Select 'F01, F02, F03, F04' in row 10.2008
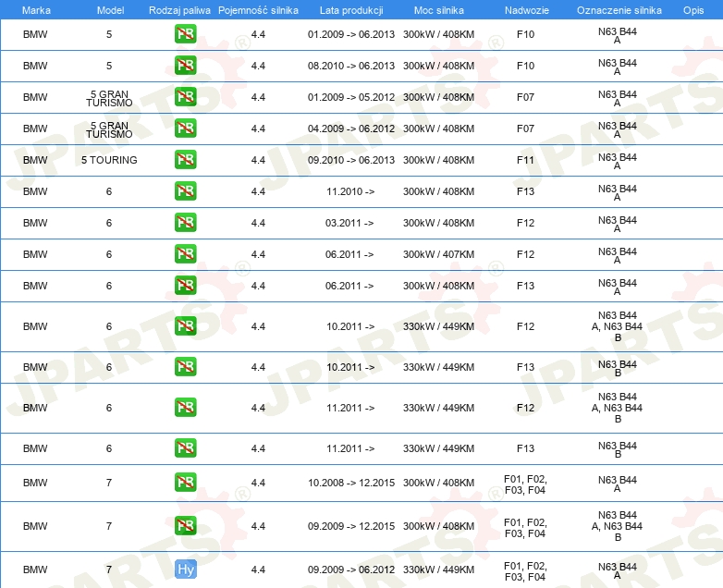The width and height of the screenshot is (723, 588). [525, 484]
